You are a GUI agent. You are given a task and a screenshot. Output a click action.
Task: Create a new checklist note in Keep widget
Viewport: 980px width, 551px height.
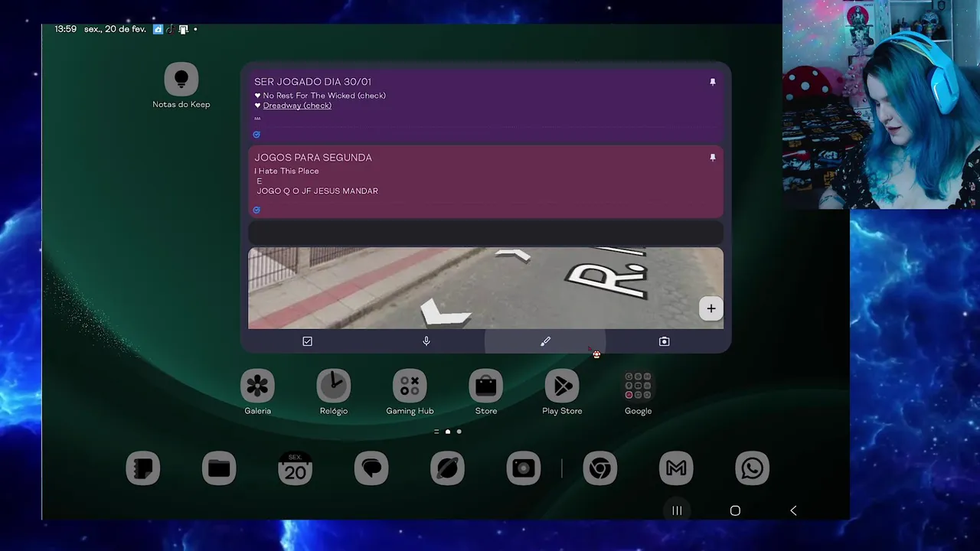[307, 341]
